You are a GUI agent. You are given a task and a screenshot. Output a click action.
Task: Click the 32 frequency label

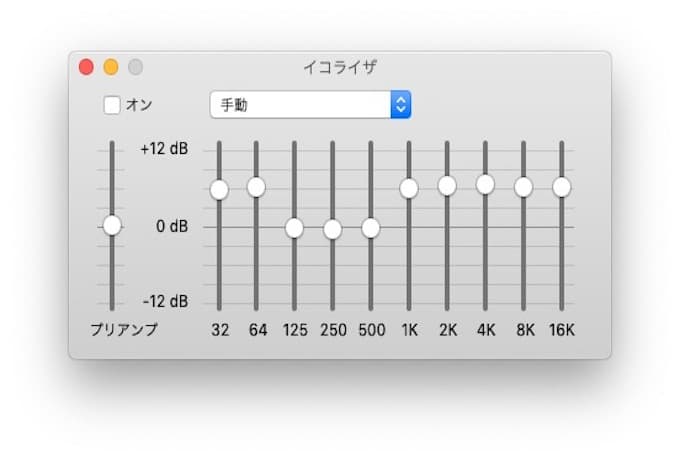click(220, 330)
